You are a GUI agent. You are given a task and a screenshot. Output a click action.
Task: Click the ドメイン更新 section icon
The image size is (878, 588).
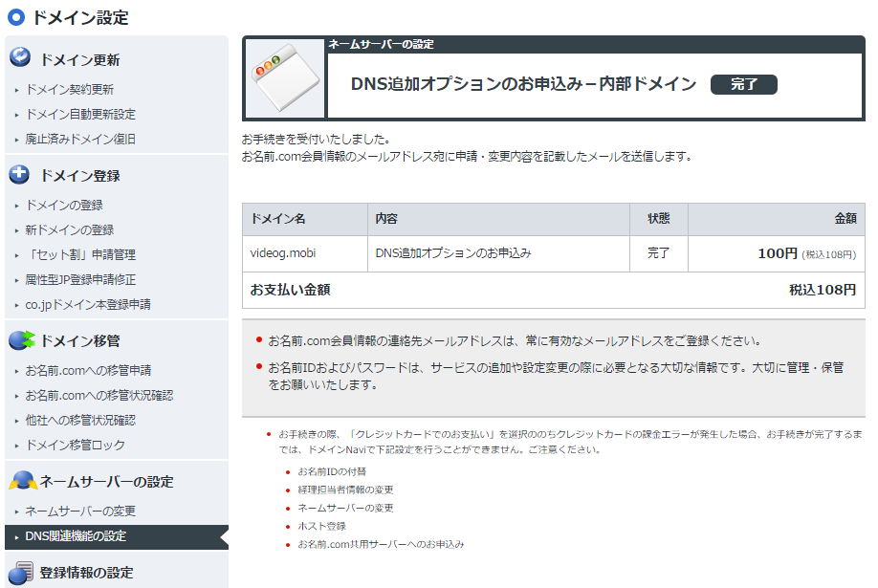pyautogui.click(x=20, y=57)
